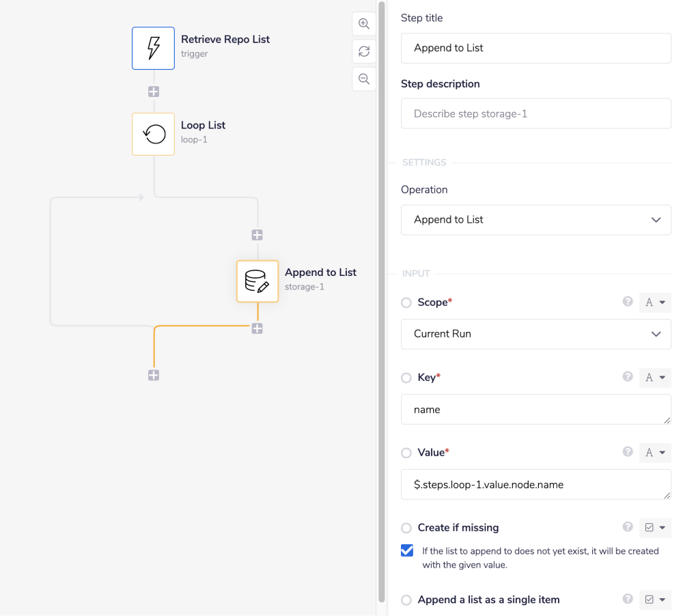
Task: Click the reset view icon on canvas
Action: pyautogui.click(x=363, y=51)
